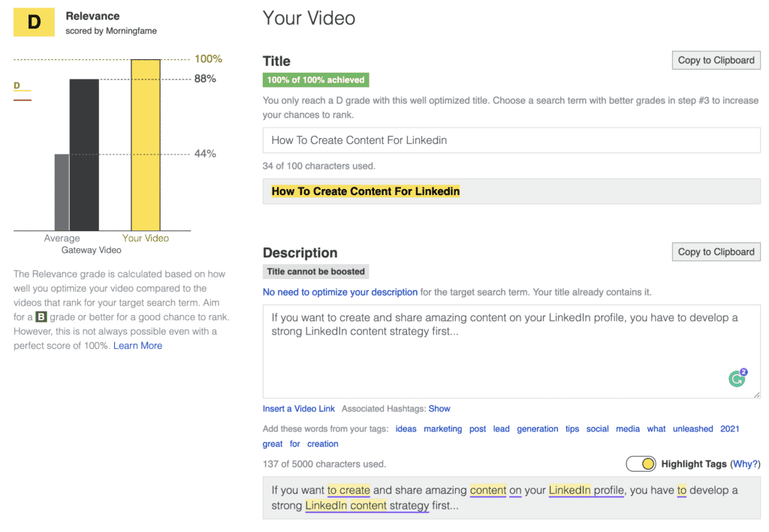The height and width of the screenshot is (532, 769).
Task: Show the associated hashtags
Action: coord(439,409)
